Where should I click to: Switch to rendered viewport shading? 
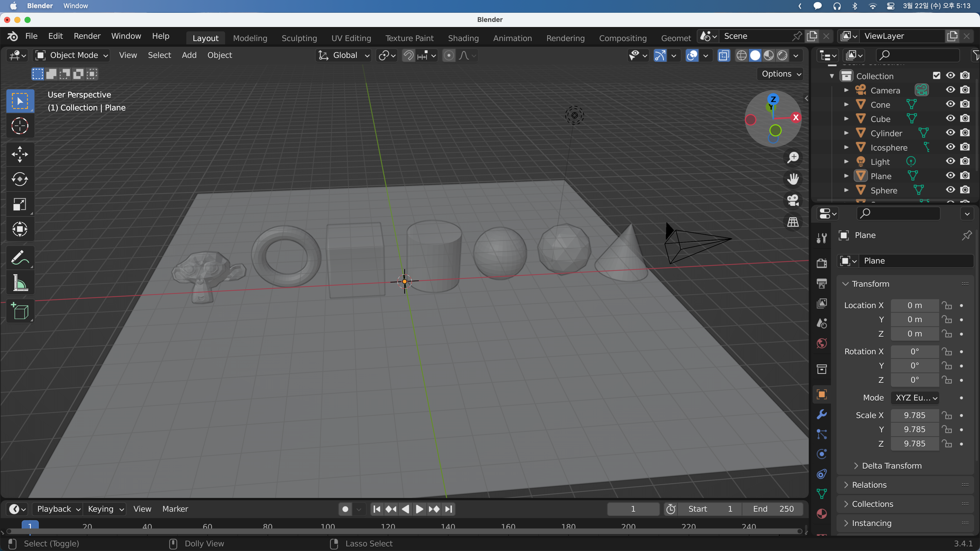click(x=782, y=56)
